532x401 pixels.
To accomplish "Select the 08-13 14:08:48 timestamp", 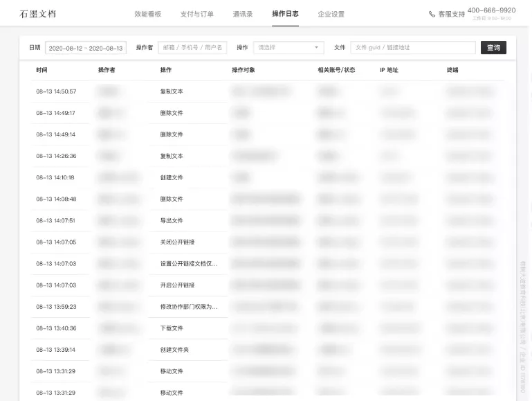I will [56, 199].
